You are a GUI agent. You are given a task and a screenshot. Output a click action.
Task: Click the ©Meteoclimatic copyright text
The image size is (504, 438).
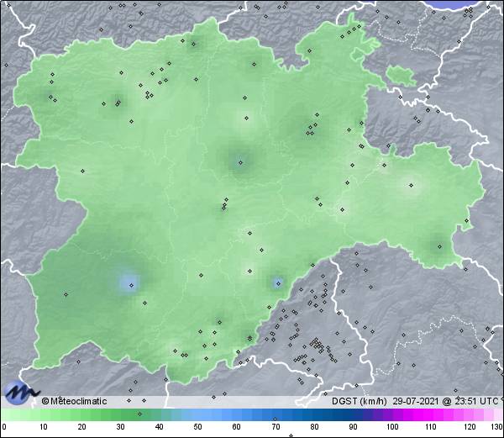[x=74, y=401]
